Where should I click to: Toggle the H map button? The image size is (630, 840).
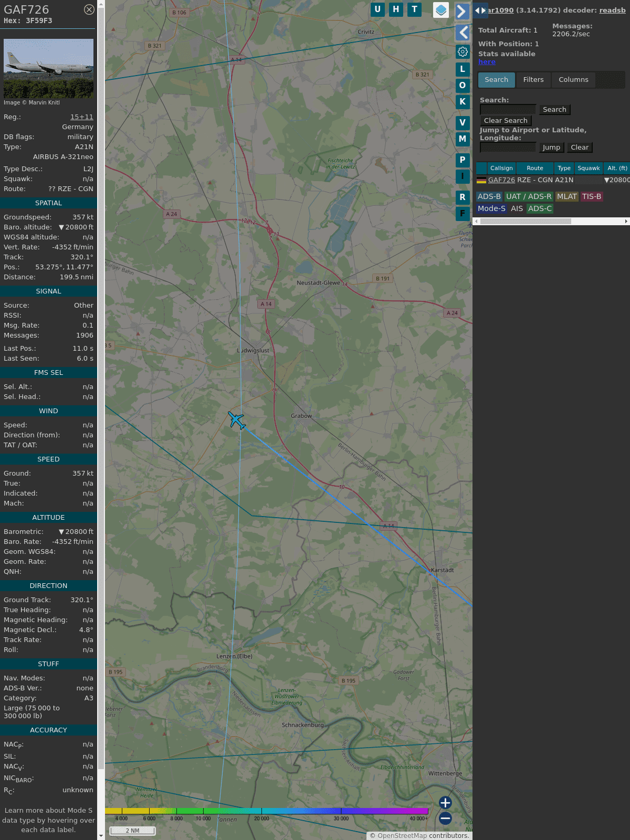[x=396, y=9]
